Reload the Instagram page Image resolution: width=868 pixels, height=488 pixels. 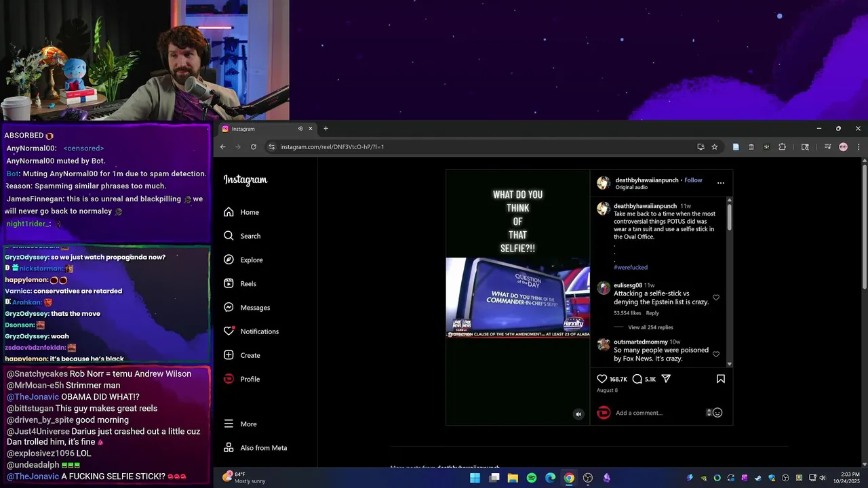pyautogui.click(x=254, y=146)
